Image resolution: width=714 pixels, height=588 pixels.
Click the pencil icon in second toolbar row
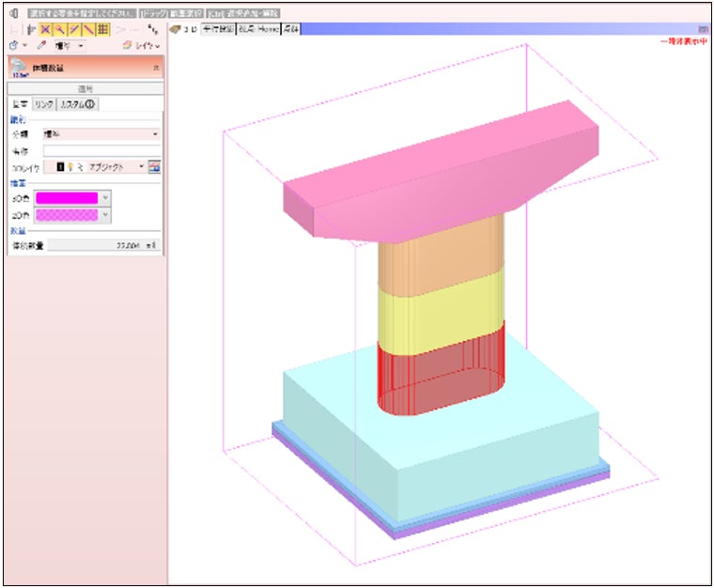point(40,45)
